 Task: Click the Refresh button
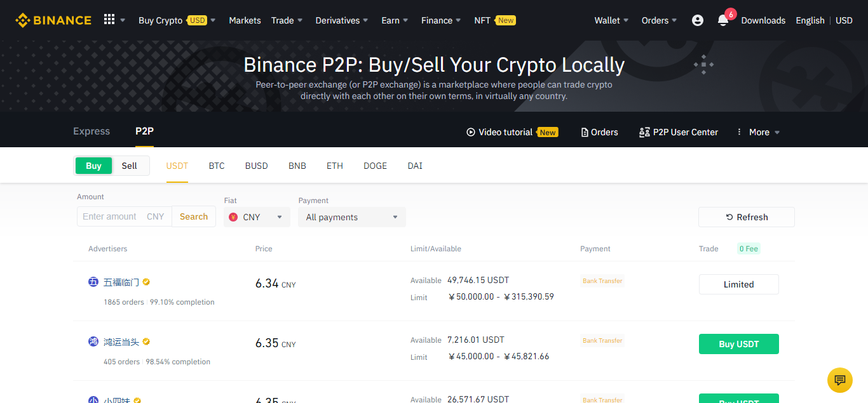(747, 217)
